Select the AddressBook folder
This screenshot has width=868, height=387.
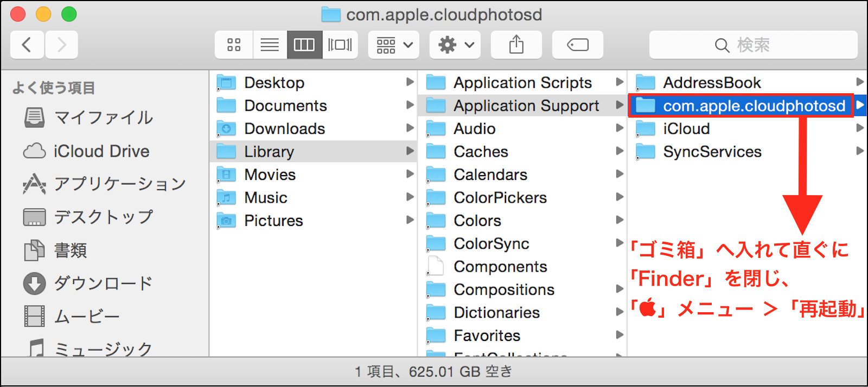(x=748, y=82)
